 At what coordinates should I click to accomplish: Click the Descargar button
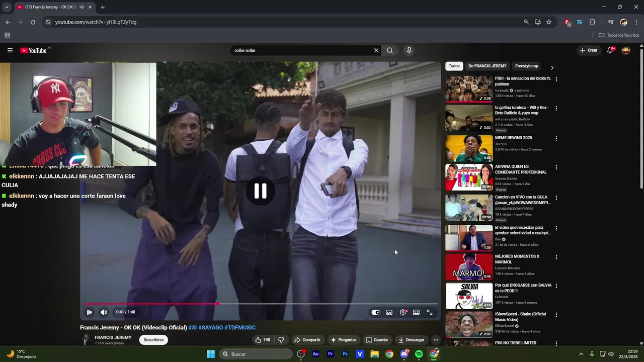[412, 340]
